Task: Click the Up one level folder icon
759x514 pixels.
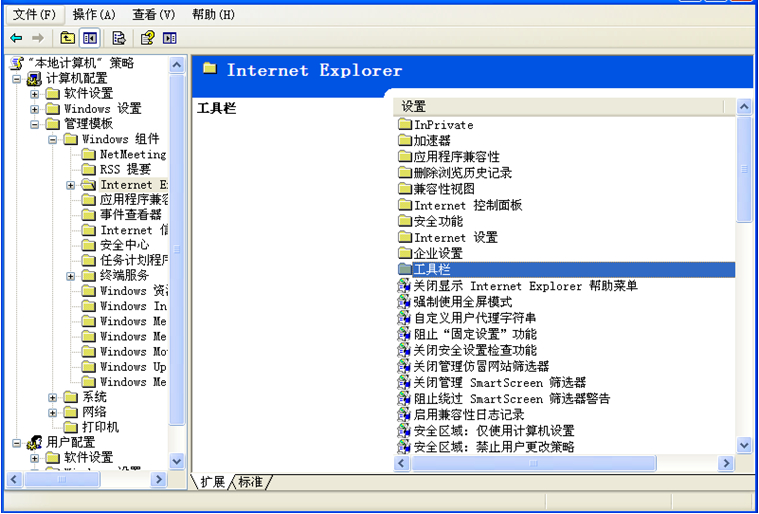Action: pos(67,38)
